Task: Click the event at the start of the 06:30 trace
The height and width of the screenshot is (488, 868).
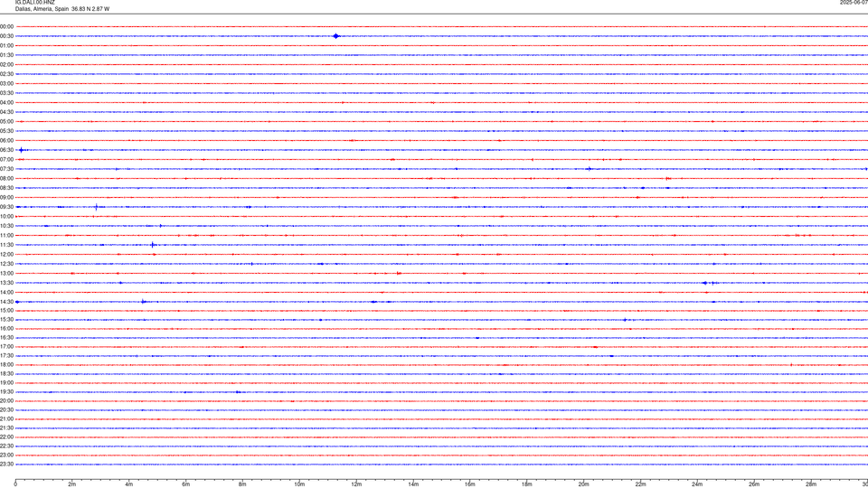Action: tap(22, 150)
